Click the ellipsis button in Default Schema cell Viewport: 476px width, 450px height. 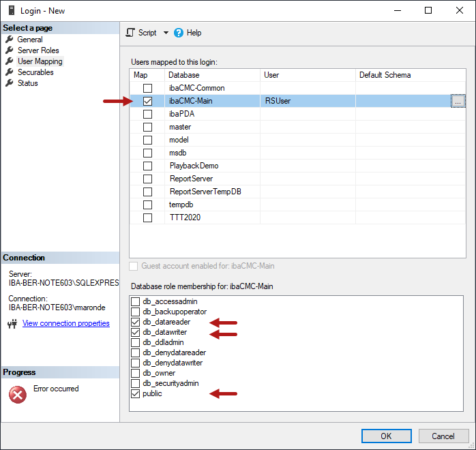pyautogui.click(x=458, y=101)
